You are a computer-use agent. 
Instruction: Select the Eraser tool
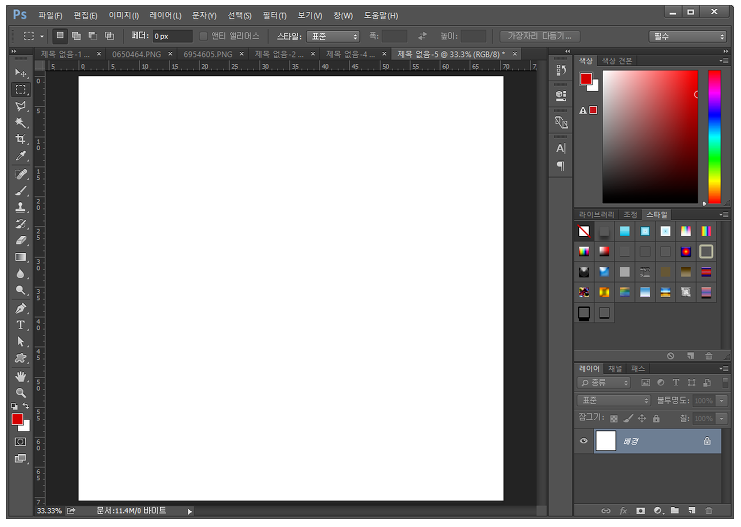pyautogui.click(x=21, y=241)
